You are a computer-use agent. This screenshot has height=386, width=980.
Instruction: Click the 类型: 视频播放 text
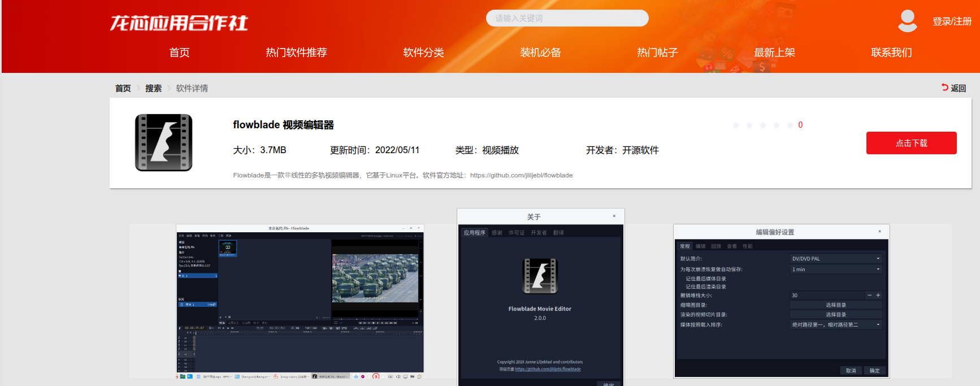487,150
